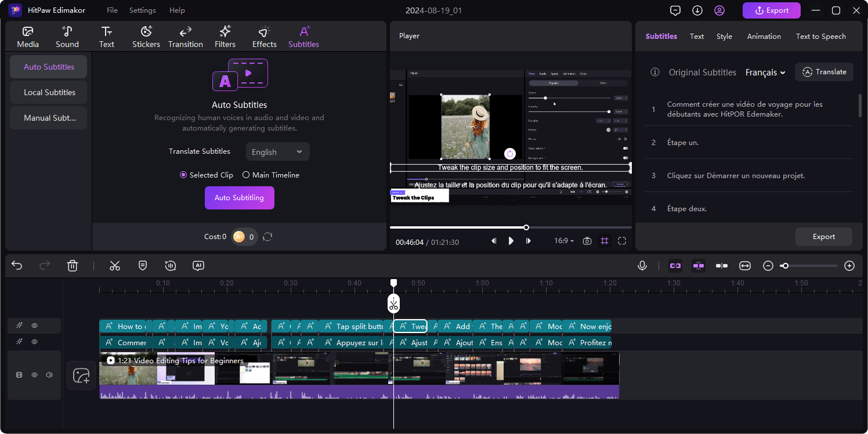Switch to the Animation tab
The width and height of the screenshot is (868, 434).
tap(764, 36)
